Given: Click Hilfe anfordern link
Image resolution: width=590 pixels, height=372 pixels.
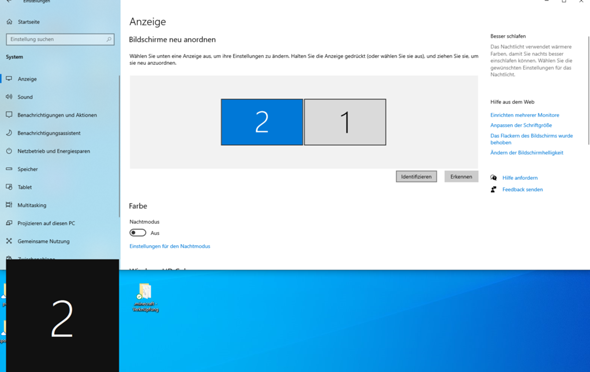Looking at the screenshot, I should click(x=520, y=178).
